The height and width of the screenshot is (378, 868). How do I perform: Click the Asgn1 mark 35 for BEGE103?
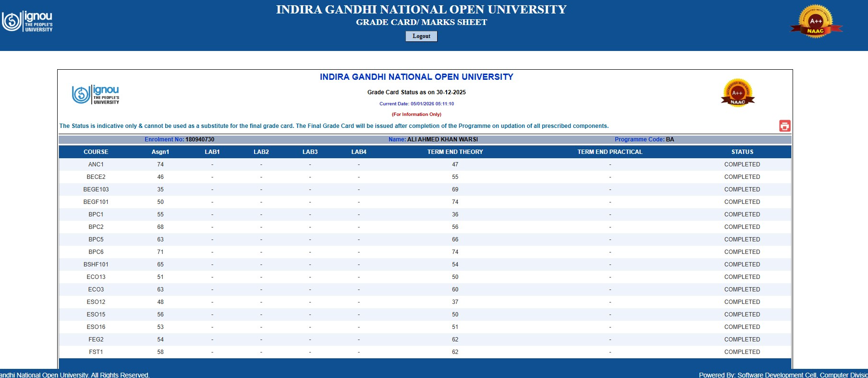click(160, 189)
